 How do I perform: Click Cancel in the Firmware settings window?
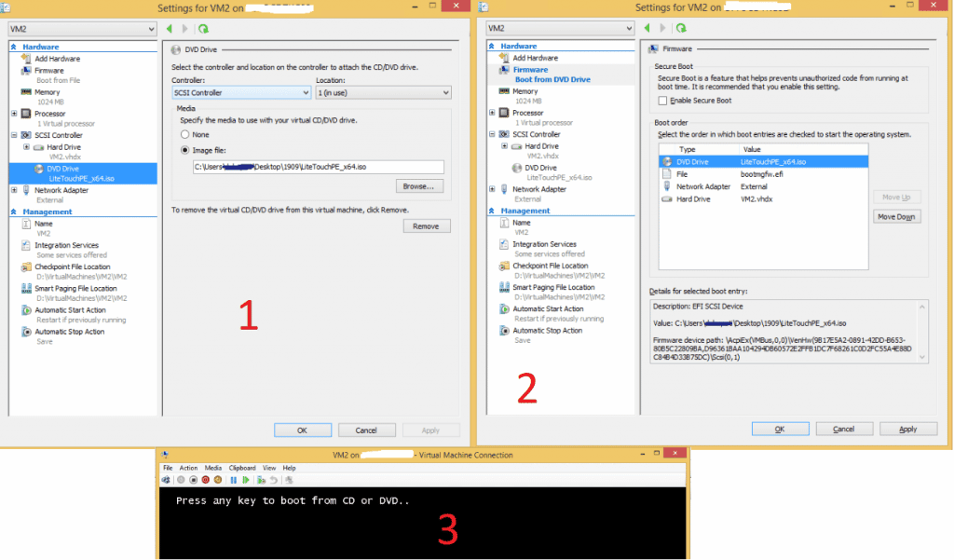[844, 430]
